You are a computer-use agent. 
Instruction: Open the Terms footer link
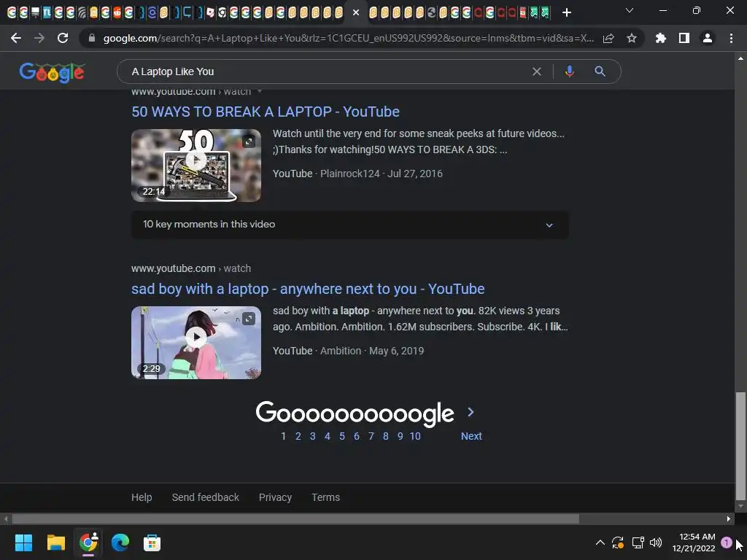click(x=325, y=497)
